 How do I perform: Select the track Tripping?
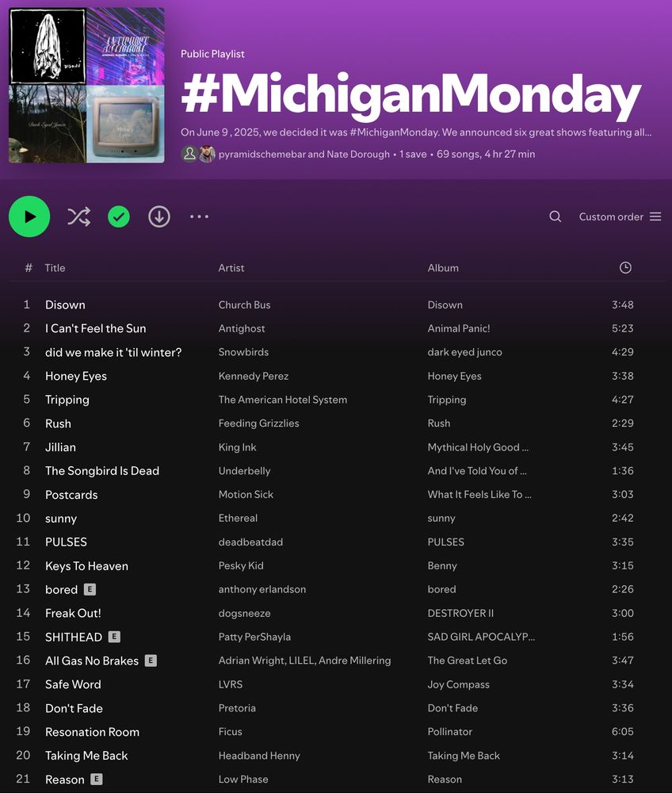tap(67, 400)
